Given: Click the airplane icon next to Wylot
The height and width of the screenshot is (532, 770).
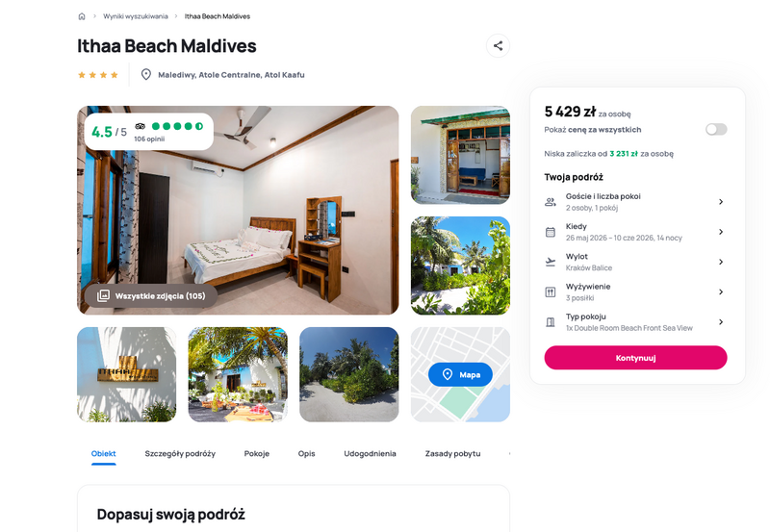Looking at the screenshot, I should point(550,262).
